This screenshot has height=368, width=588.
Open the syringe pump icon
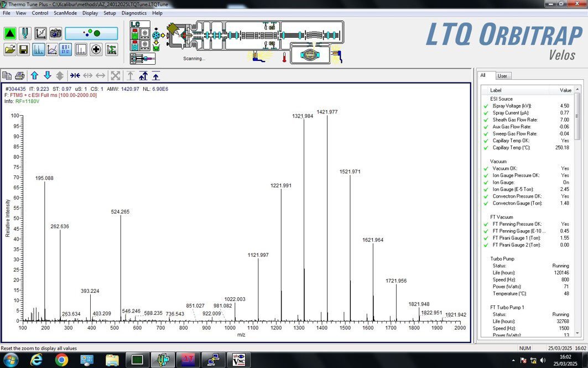143,59
